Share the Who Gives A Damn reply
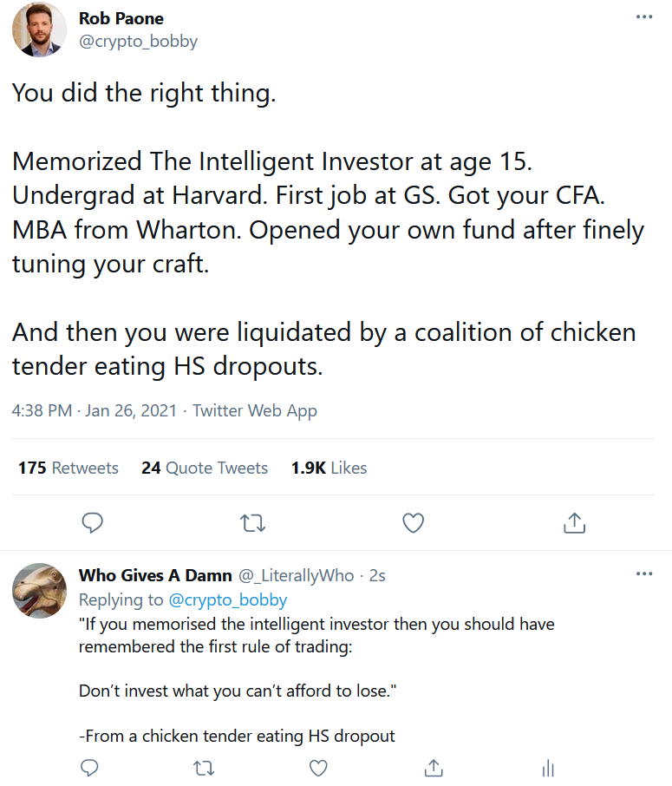The image size is (672, 786). click(433, 768)
